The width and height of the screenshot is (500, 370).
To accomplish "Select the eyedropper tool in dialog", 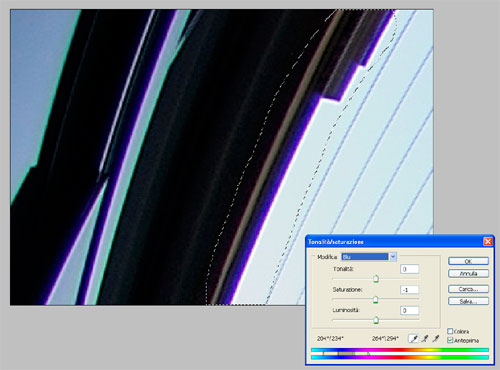I will (414, 339).
